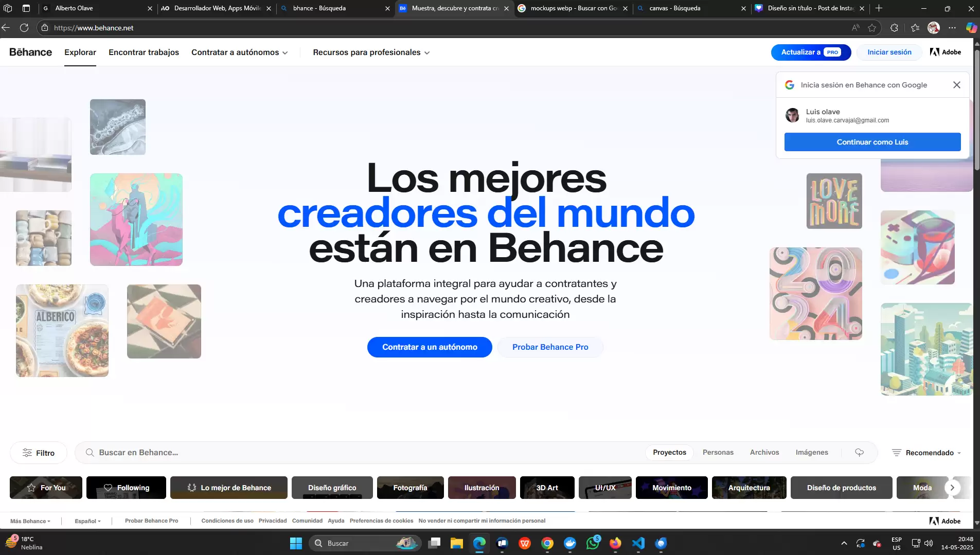Expand Contratar a autónomos dropdown
The height and width of the screenshot is (555, 980).
point(239,52)
